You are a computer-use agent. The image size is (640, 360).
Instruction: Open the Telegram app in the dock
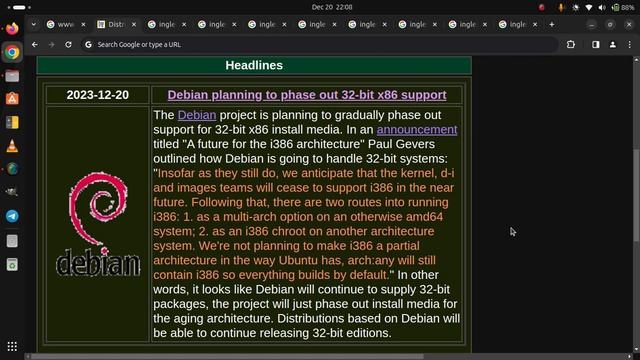12,216
